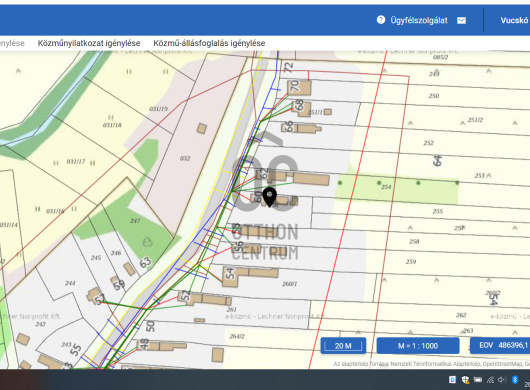Select parcel label 250
The width and height of the screenshot is (530, 390).
434,96
